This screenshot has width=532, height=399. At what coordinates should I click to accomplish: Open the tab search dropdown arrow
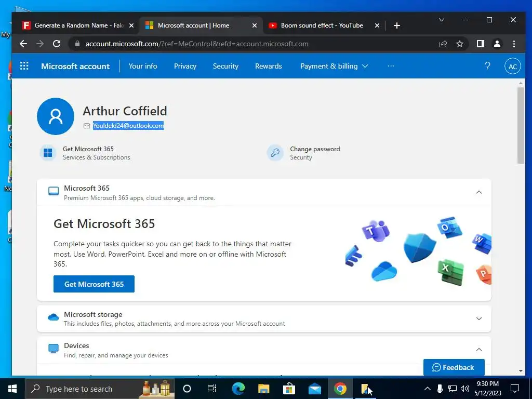(442, 20)
